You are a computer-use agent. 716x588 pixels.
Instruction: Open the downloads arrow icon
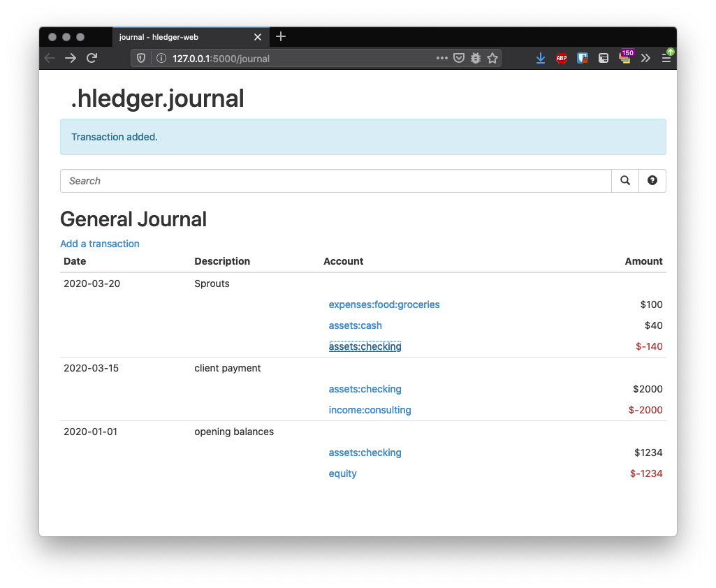(x=541, y=58)
